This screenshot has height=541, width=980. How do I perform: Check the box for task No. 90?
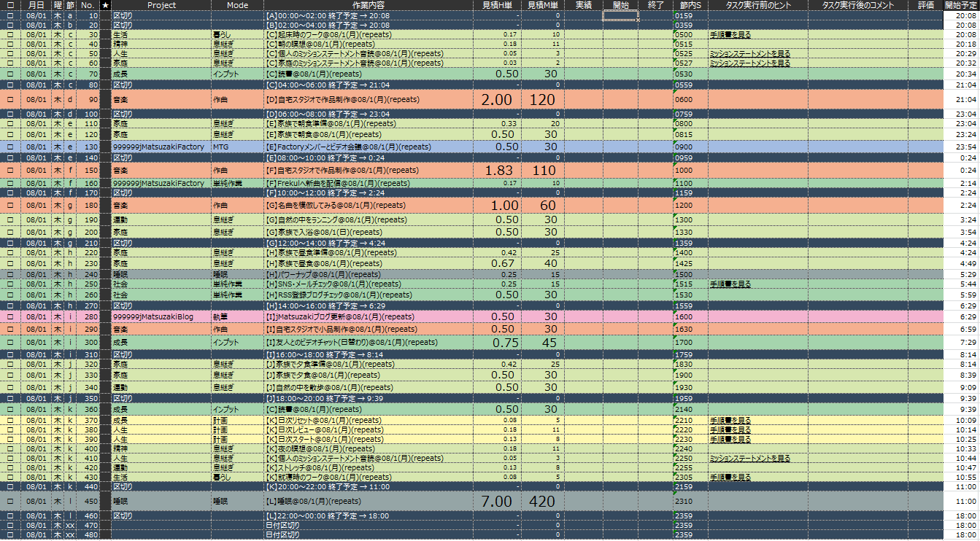10,99
